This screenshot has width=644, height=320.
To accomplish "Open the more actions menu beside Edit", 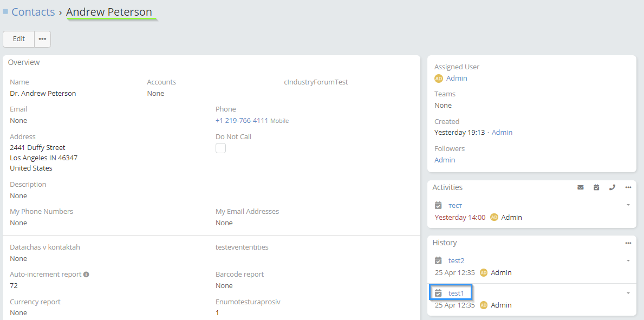I will click(x=42, y=39).
